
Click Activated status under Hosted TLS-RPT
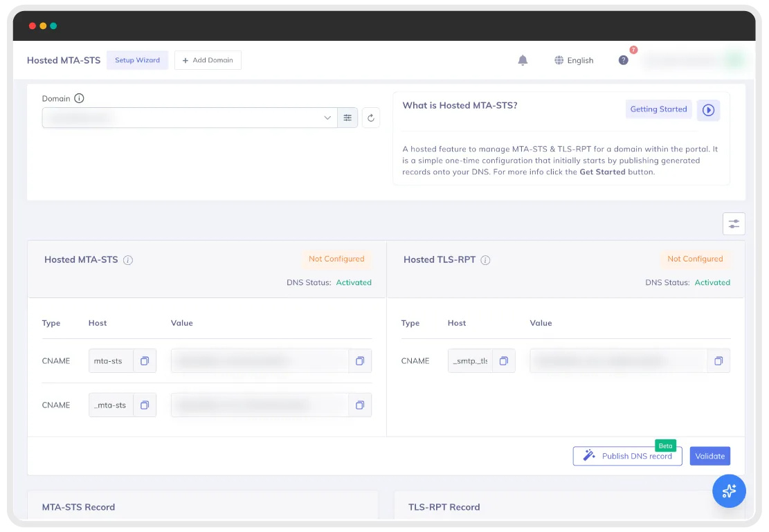[712, 282]
